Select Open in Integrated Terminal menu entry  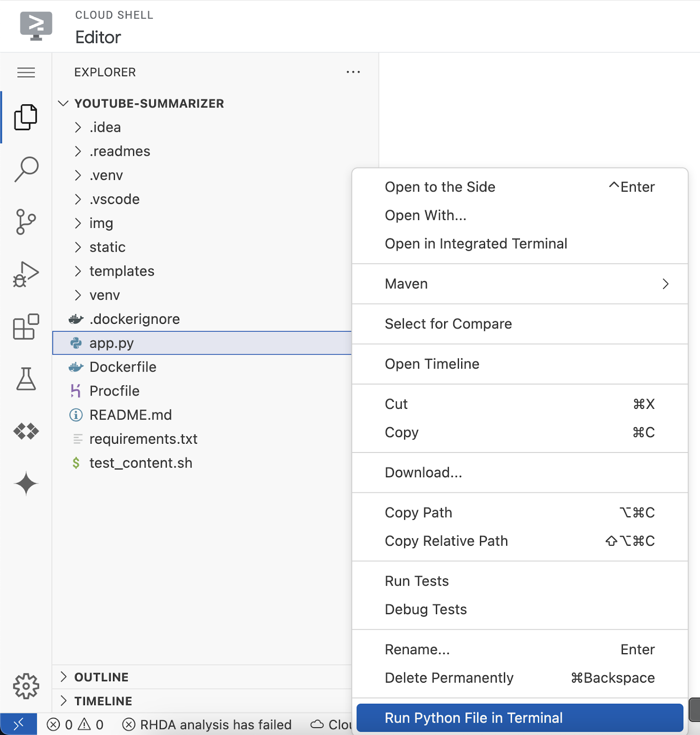tap(476, 243)
